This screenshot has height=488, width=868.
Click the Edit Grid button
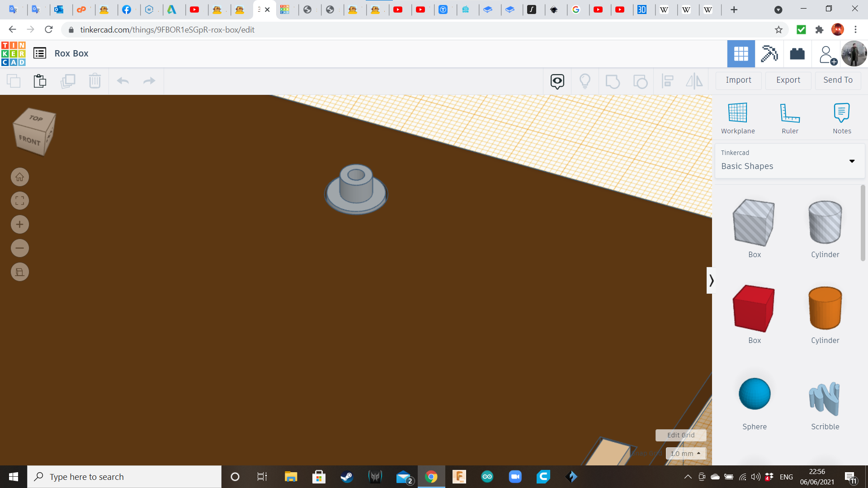pos(680,435)
